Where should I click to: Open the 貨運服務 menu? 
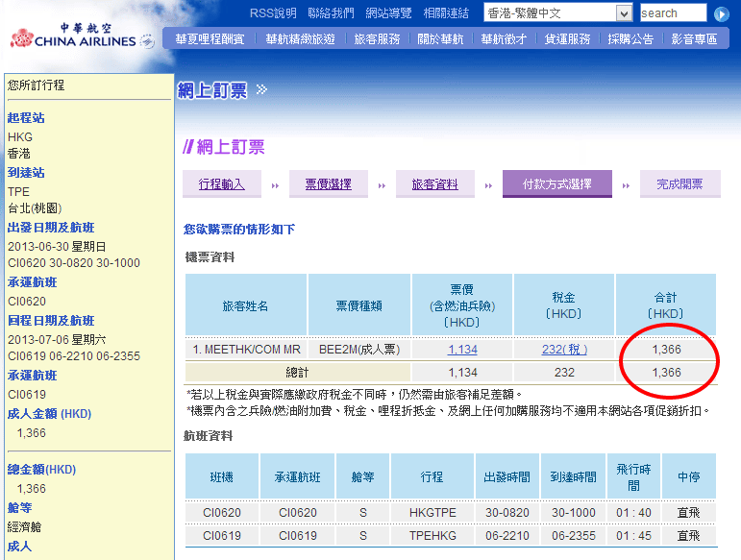567,39
